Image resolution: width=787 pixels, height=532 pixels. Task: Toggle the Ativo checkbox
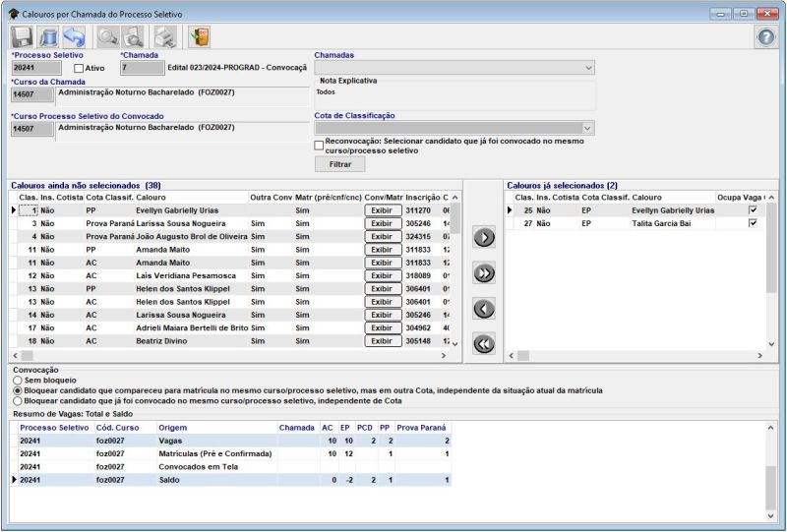pos(80,68)
